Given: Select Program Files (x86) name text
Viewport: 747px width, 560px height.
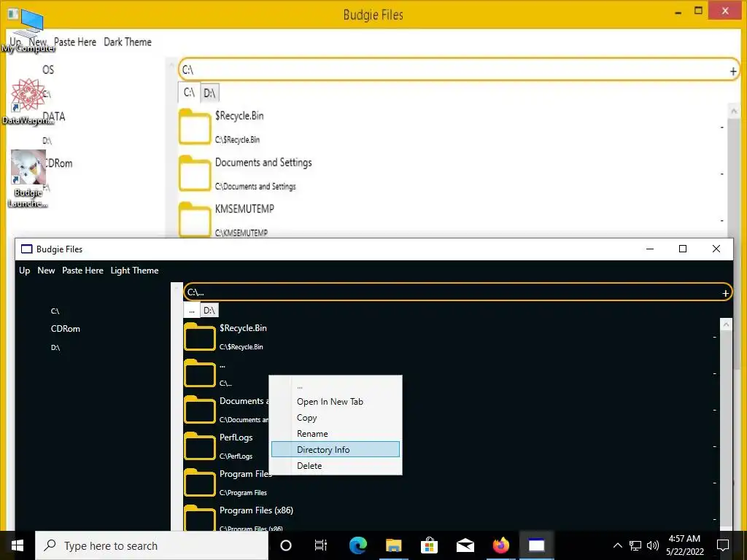Looking at the screenshot, I should (x=256, y=510).
